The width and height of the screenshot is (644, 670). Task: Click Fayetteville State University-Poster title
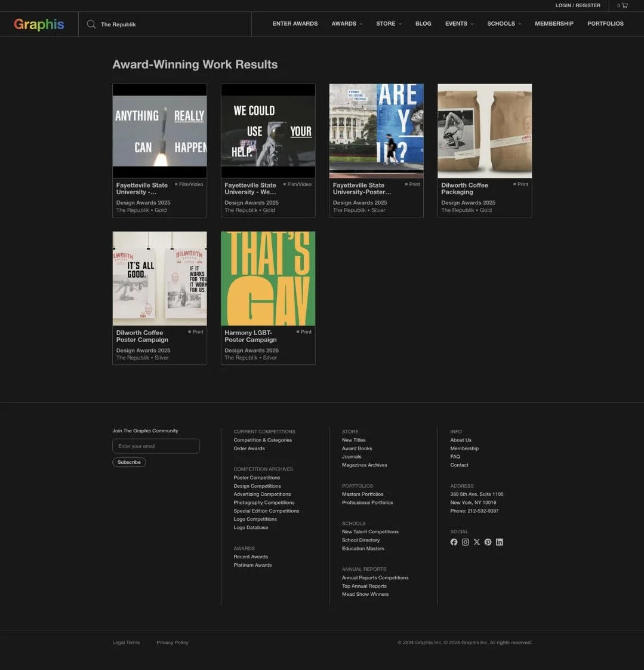tap(362, 189)
